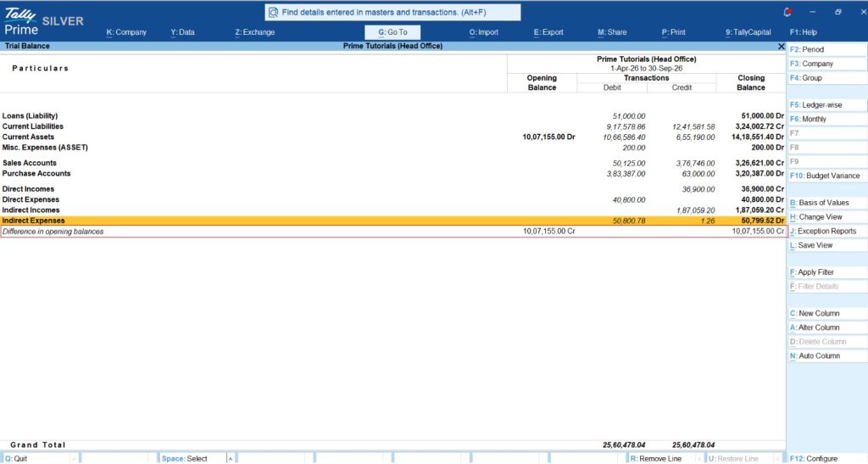
Task: Open the M: Share menu
Action: point(612,32)
